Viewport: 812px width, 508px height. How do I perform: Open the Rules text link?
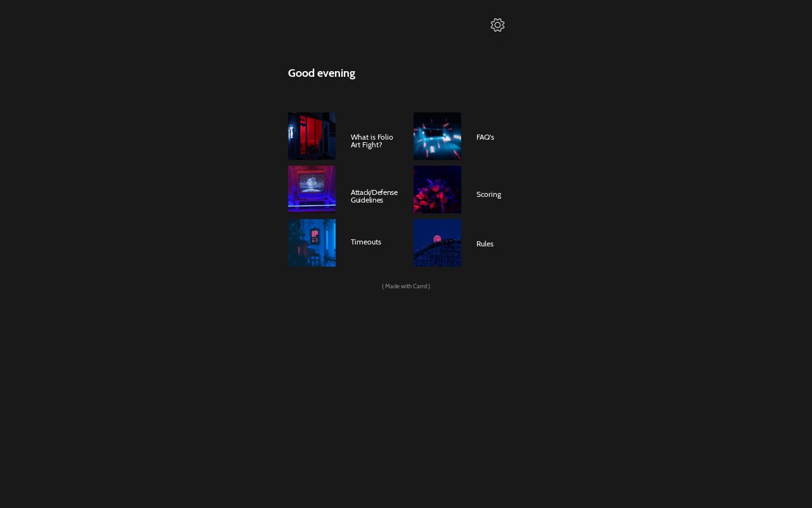(x=485, y=244)
